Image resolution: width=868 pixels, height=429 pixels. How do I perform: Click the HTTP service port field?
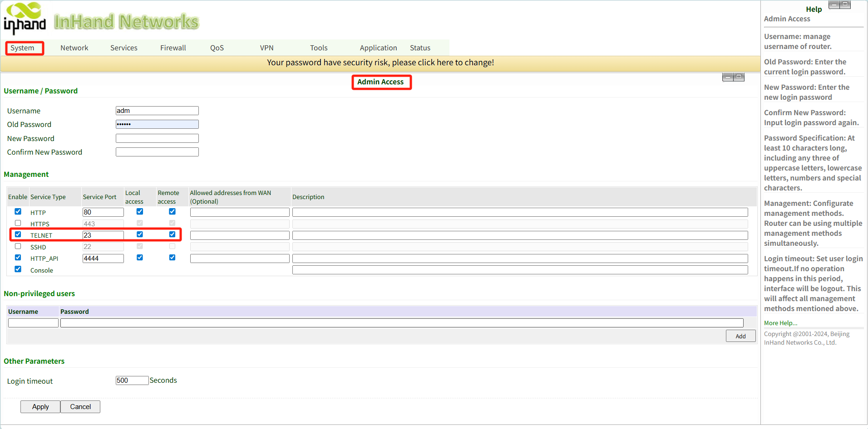coord(103,212)
